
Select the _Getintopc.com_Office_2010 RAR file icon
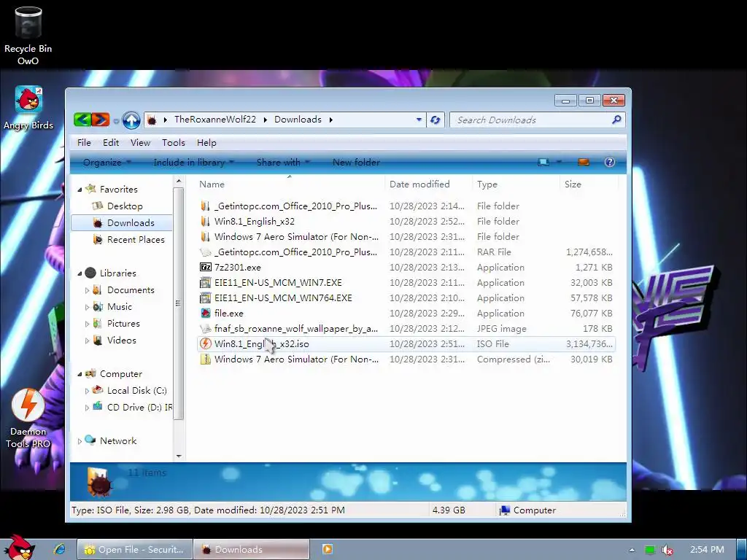(205, 252)
